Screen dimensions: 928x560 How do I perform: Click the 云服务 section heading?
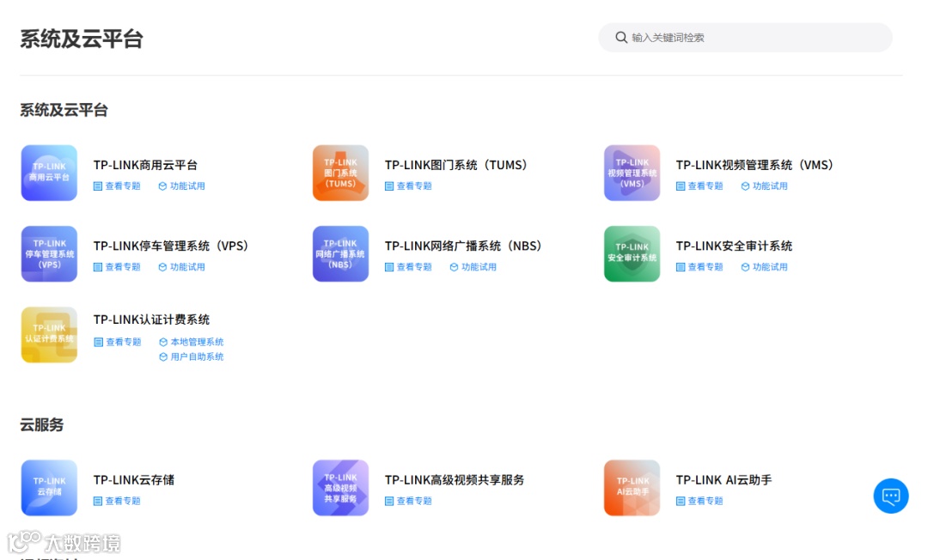pyautogui.click(x=41, y=424)
